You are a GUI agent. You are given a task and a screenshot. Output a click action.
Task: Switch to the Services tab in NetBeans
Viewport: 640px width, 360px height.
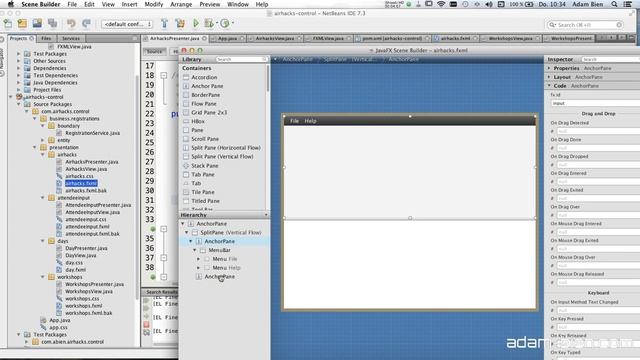pos(71,38)
